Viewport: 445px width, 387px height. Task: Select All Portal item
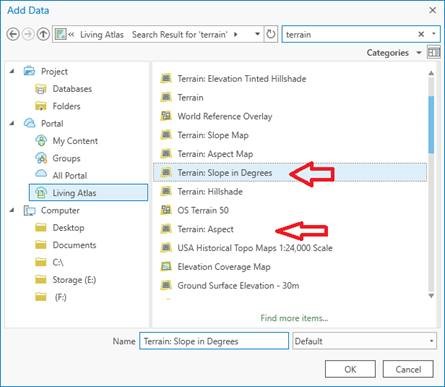[x=70, y=175]
